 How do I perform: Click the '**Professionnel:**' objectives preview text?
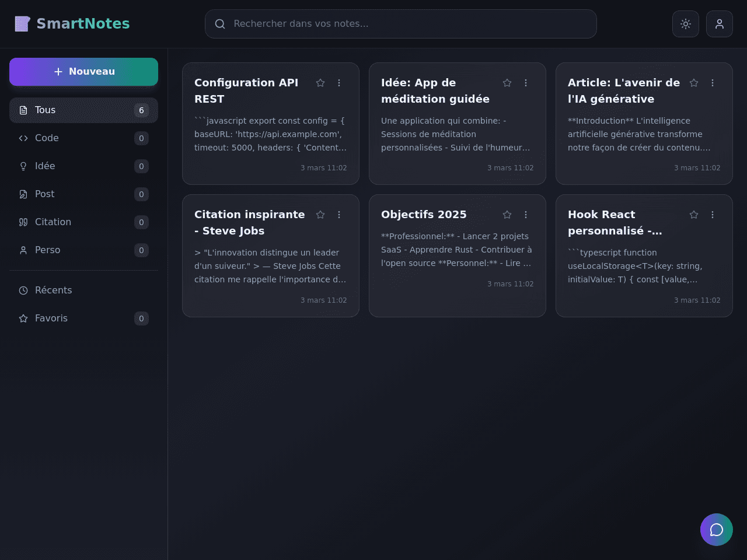tap(458, 250)
